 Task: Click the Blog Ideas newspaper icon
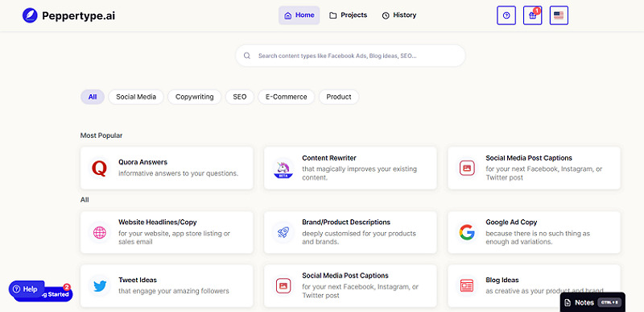click(467, 285)
